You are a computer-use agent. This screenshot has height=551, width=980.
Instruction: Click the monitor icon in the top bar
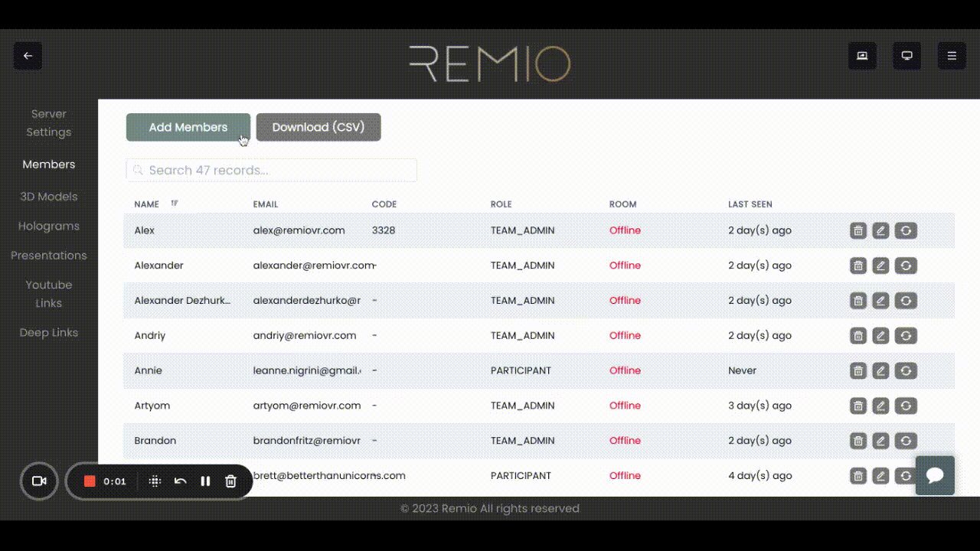(906, 55)
